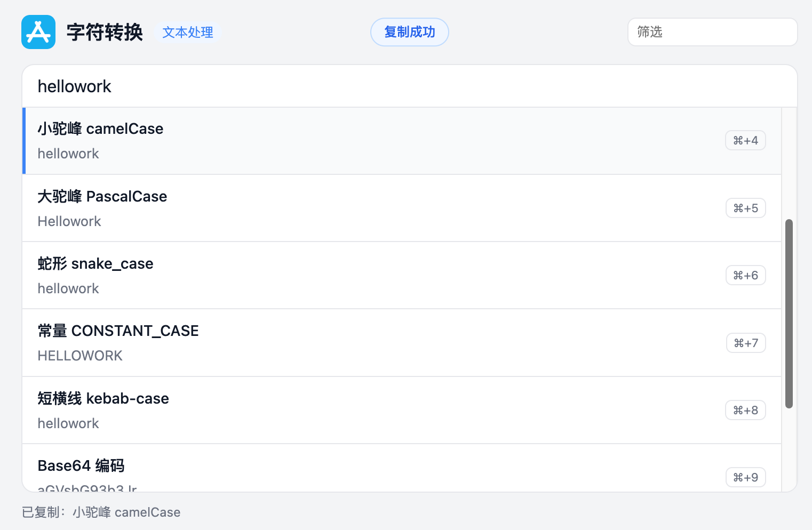Click the 字符转换 title text
Viewport: 812px width, 530px height.
pyautogui.click(x=105, y=32)
